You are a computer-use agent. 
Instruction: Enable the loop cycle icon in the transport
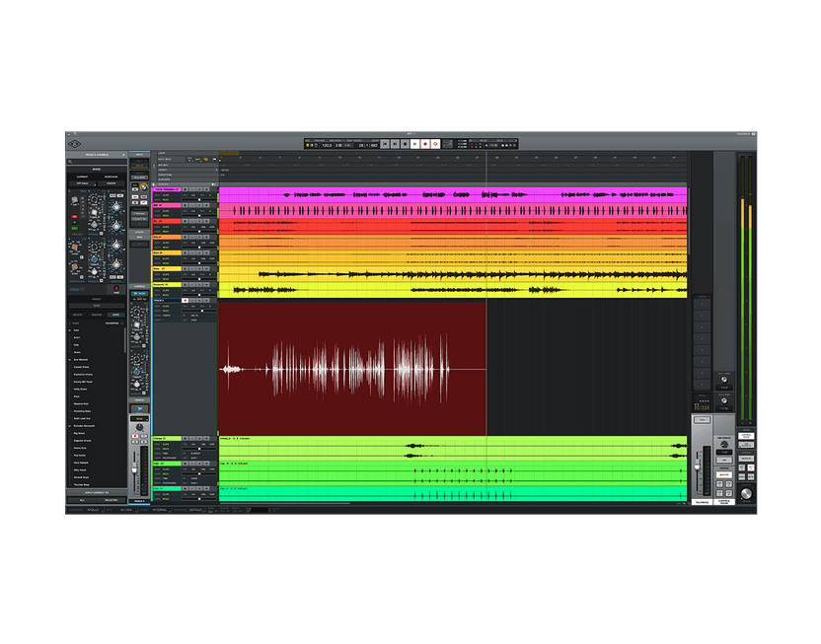(x=434, y=142)
